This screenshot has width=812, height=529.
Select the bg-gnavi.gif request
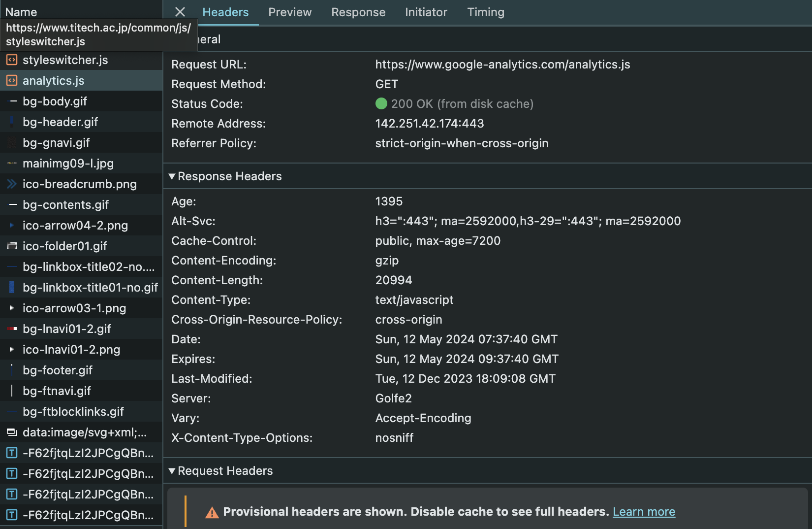[81, 143]
